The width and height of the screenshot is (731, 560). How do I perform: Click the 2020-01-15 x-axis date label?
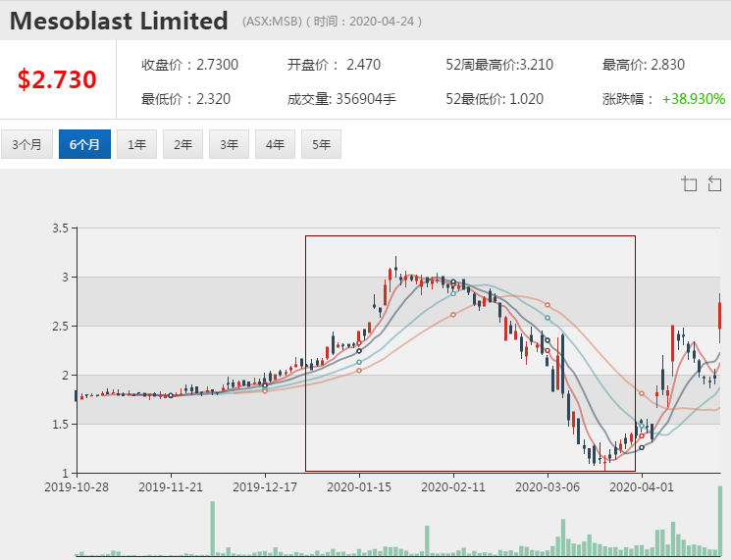coord(359,487)
